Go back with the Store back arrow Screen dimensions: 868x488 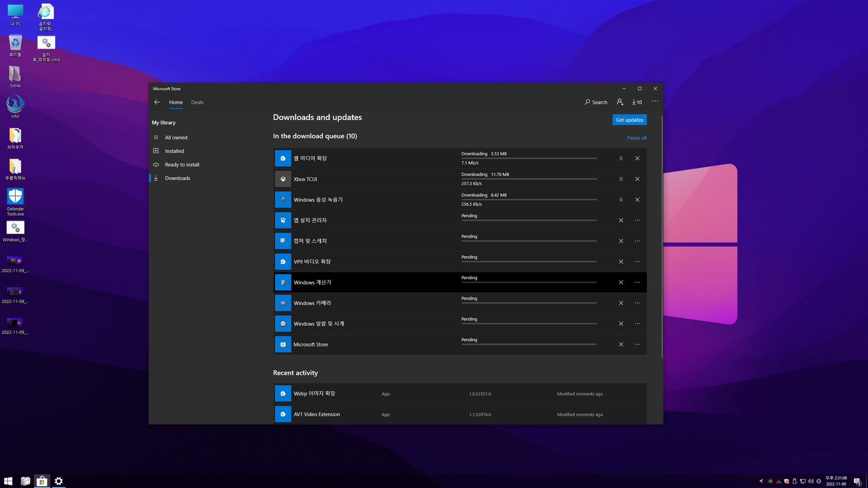(x=157, y=102)
